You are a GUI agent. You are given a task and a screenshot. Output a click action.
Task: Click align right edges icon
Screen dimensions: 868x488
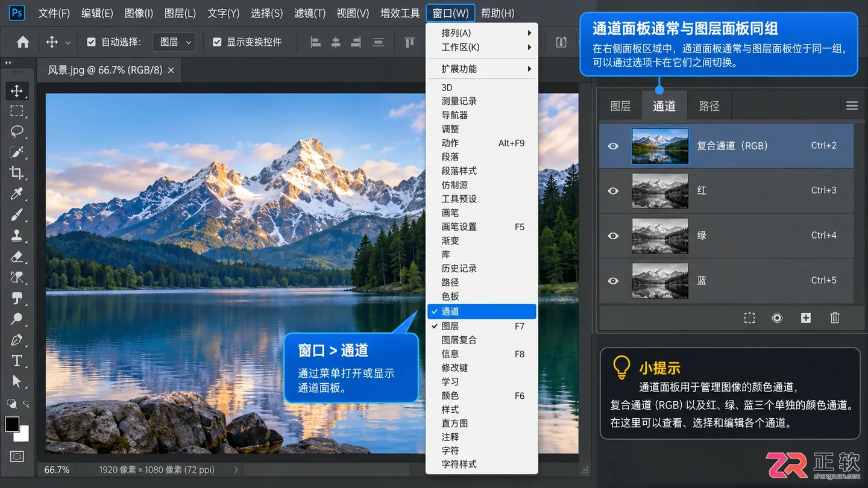pyautogui.click(x=356, y=42)
